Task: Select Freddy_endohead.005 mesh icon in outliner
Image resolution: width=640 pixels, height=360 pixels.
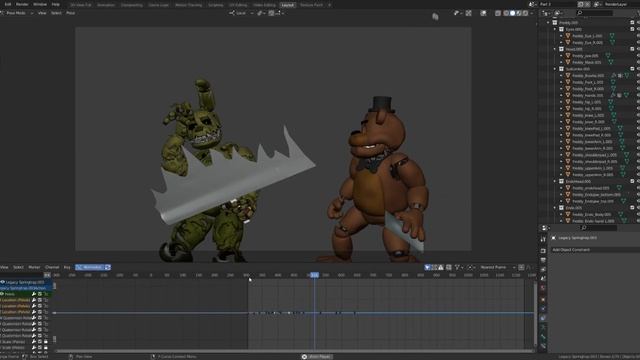Action: (568, 188)
